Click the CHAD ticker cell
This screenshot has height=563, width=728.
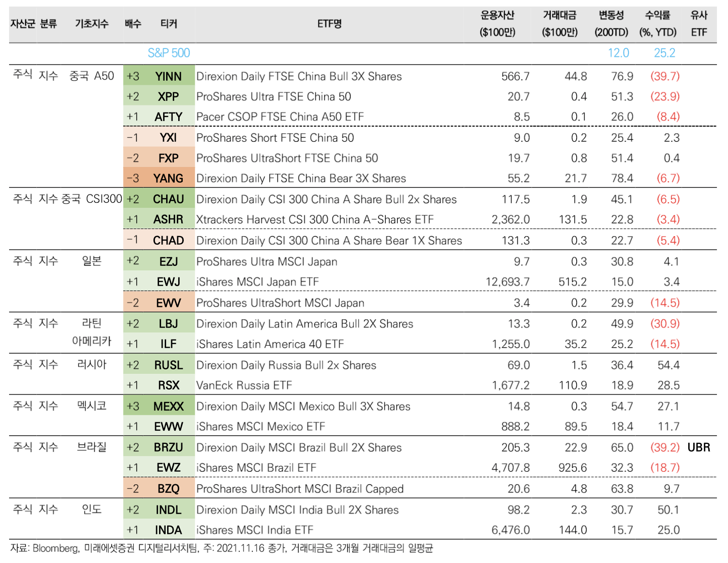pos(169,241)
